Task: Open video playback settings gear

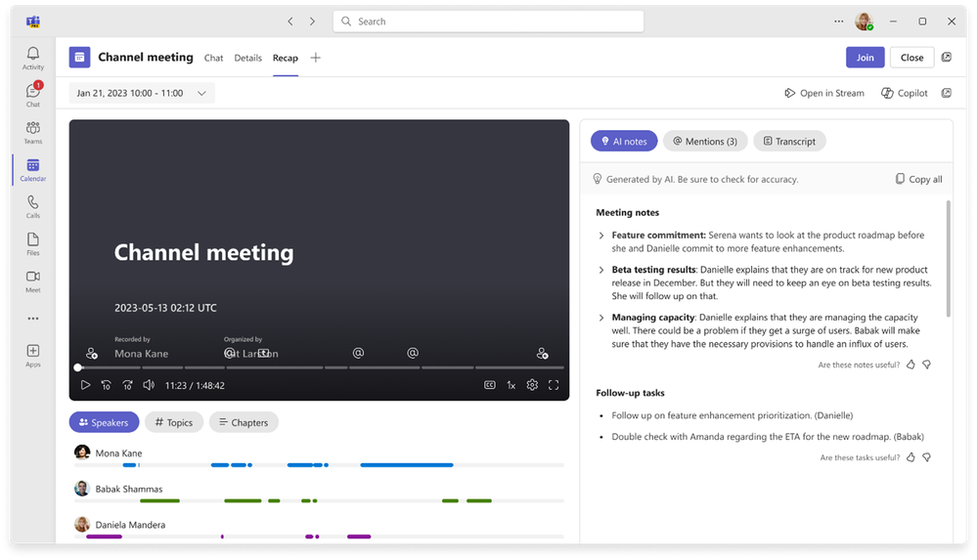Action: [x=532, y=385]
